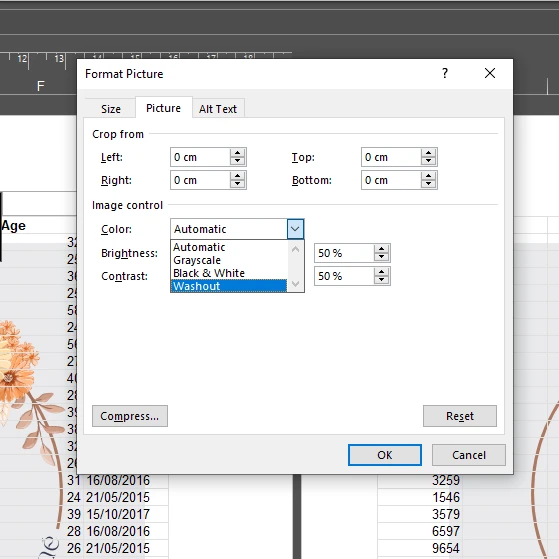559x559 pixels.
Task: Cancel the Format Picture dialog
Action: point(469,455)
